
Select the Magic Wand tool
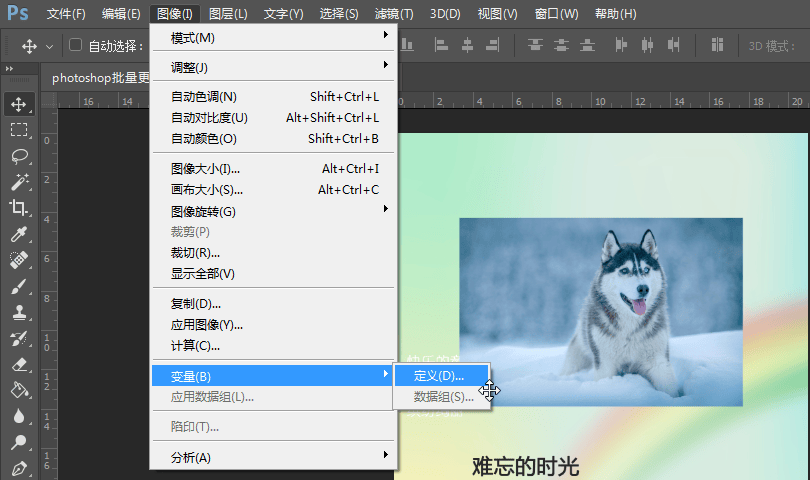pos(19,182)
